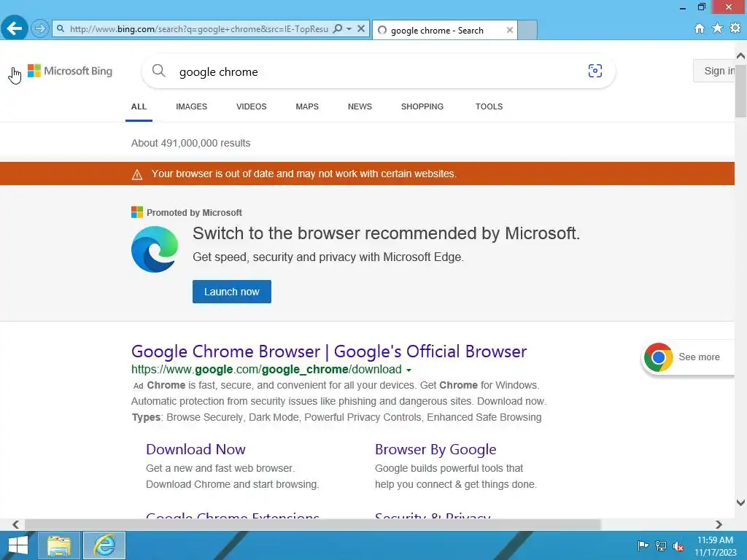
Task: Open the Favorites star icon
Action: pyautogui.click(x=717, y=28)
